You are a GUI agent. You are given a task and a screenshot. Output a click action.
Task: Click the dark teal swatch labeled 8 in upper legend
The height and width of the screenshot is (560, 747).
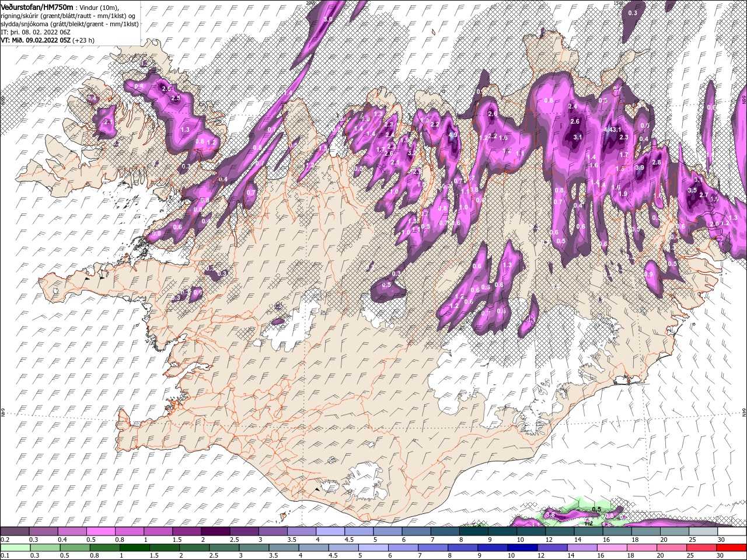474,531
